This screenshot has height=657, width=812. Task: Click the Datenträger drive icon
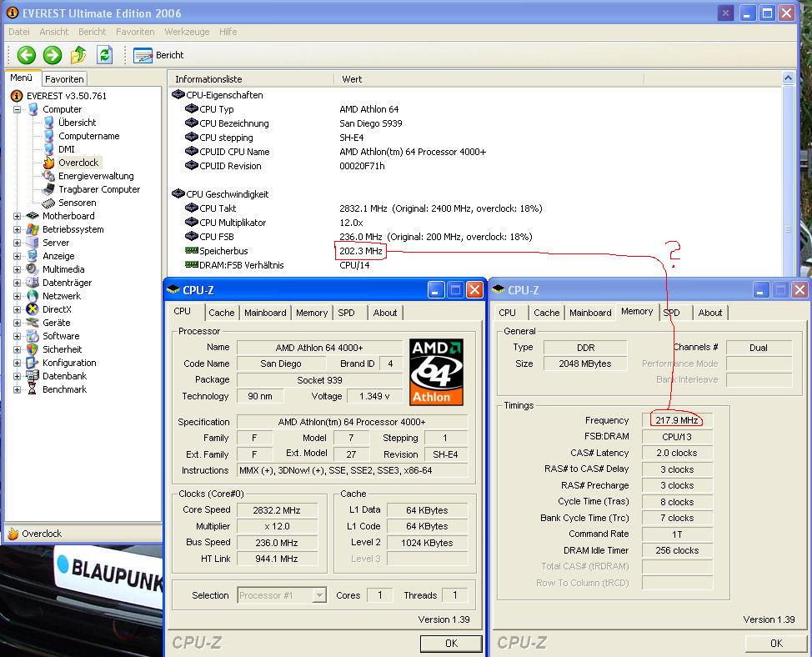[x=33, y=283]
